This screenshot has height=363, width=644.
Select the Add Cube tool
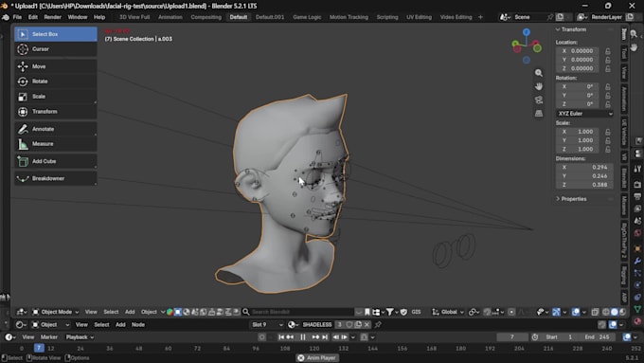click(56, 161)
